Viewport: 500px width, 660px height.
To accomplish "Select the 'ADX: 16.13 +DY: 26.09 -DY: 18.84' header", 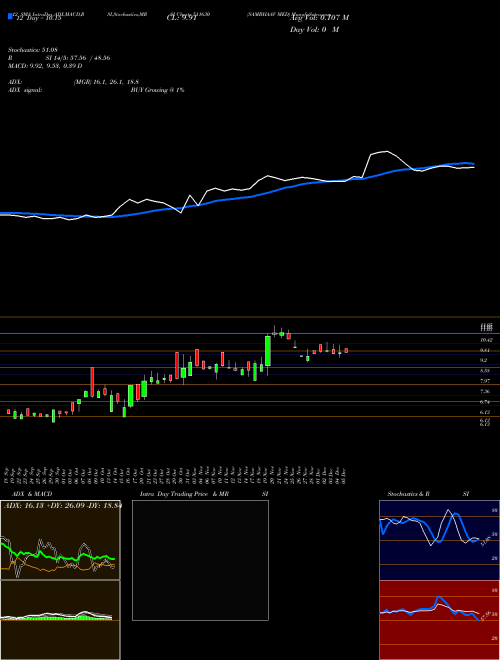I will 63,506.
